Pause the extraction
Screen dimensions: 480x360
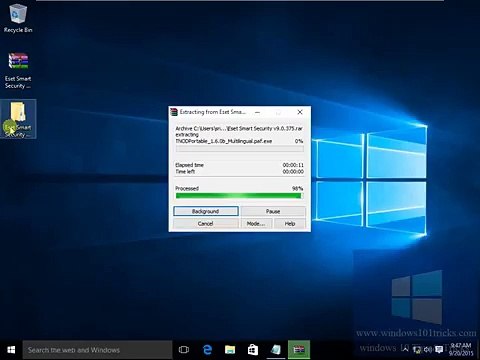point(273,211)
